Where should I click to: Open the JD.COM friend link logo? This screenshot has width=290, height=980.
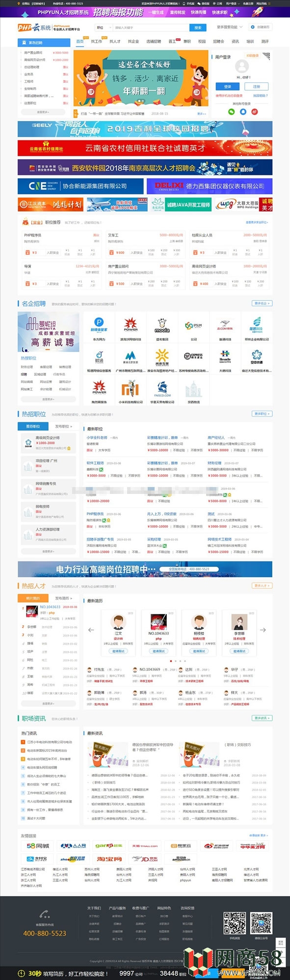pos(145,859)
